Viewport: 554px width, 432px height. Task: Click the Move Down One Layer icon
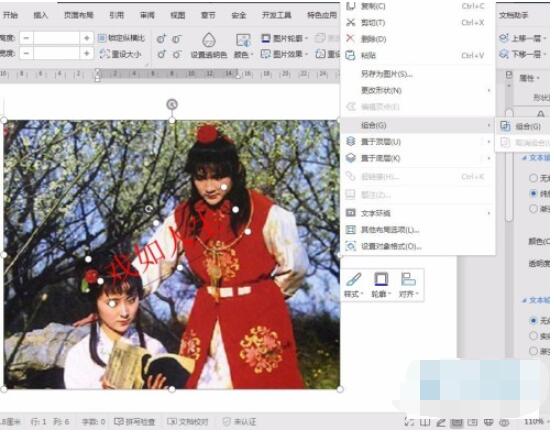click(x=503, y=54)
